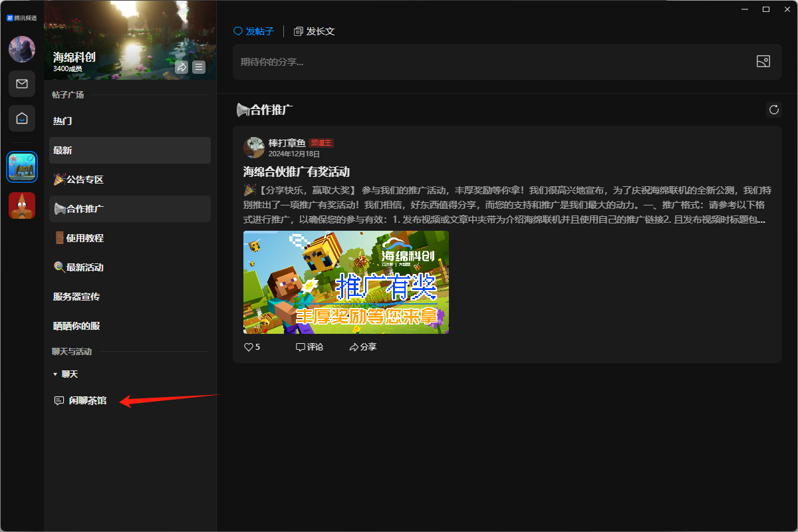Image resolution: width=798 pixels, height=532 pixels.
Task: Go to 服务器宣传 section
Action: click(x=130, y=297)
